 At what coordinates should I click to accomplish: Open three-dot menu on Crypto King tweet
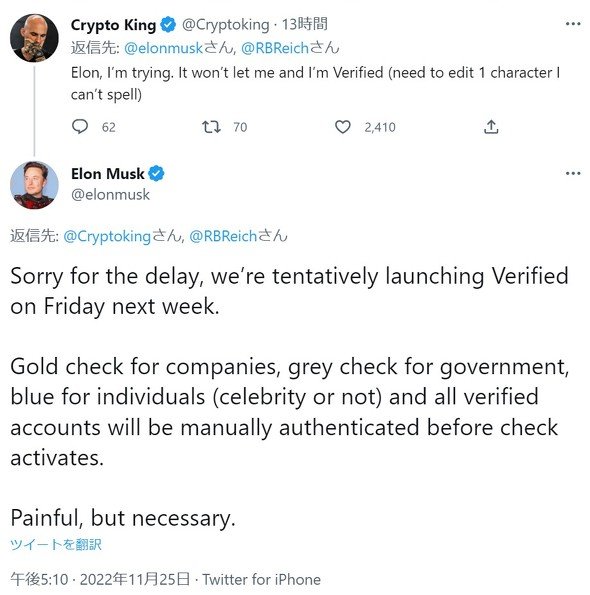coord(573,24)
